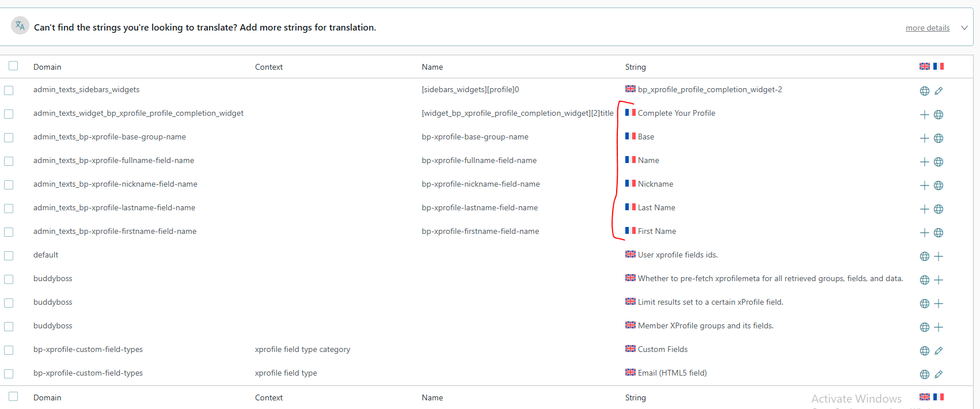Click the 'Add more strings for translation' banner
The width and height of the screenshot is (980, 409).
204,28
